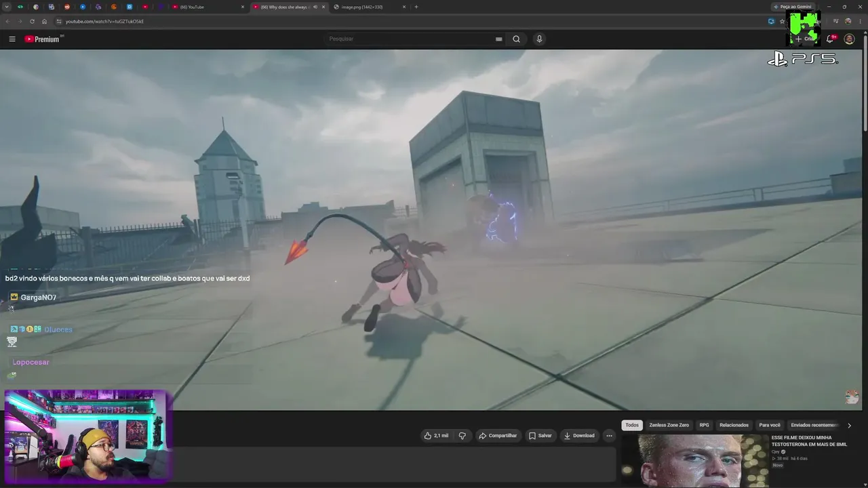Start voice search with microphone
Viewport: 868px width, 488px height.
pos(539,39)
